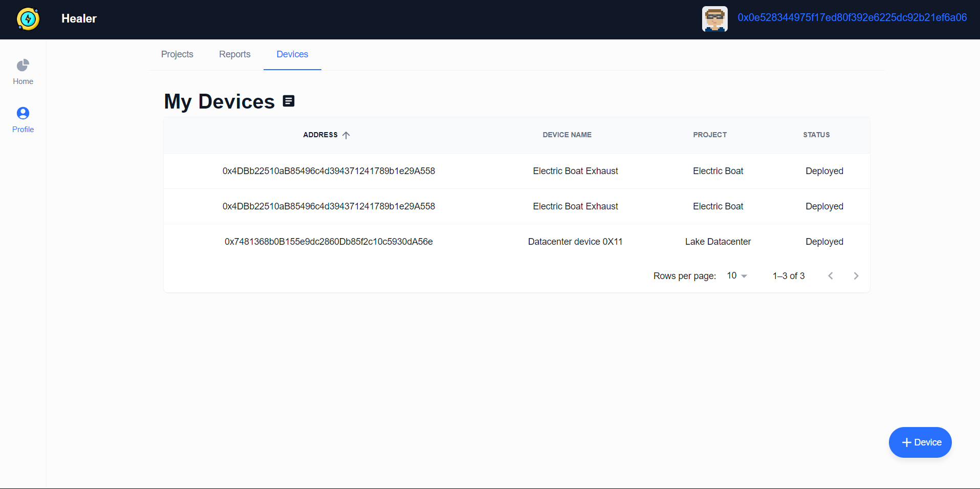Click the Healer app title
The image size is (980, 489).
(79, 18)
